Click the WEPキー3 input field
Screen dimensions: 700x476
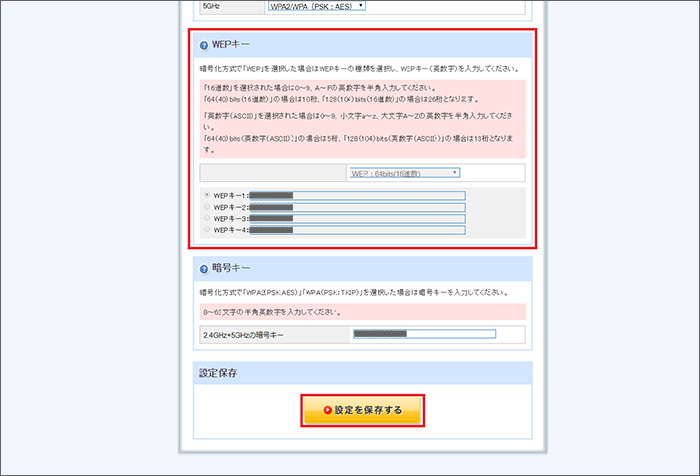pyautogui.click(x=357, y=218)
